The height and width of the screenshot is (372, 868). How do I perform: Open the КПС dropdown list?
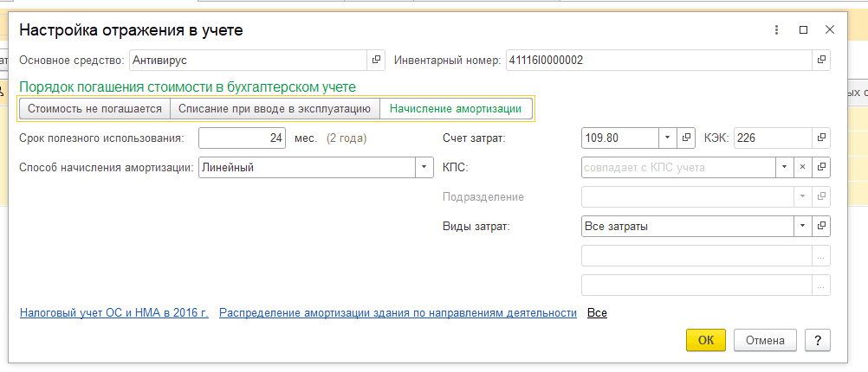783,167
